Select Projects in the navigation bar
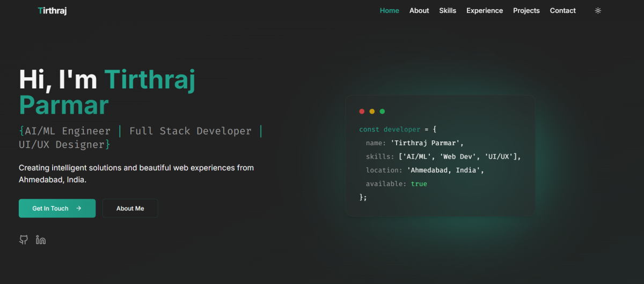Image resolution: width=644 pixels, height=284 pixels. tap(526, 11)
